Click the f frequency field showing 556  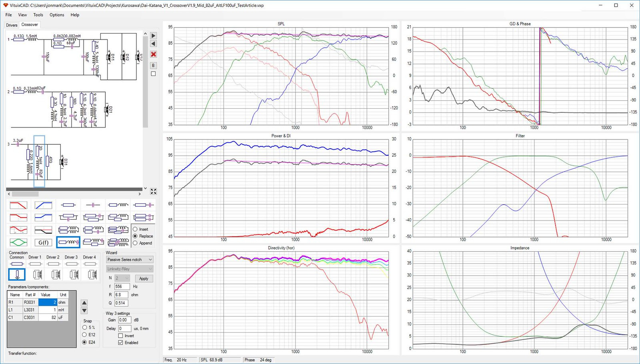(x=122, y=286)
